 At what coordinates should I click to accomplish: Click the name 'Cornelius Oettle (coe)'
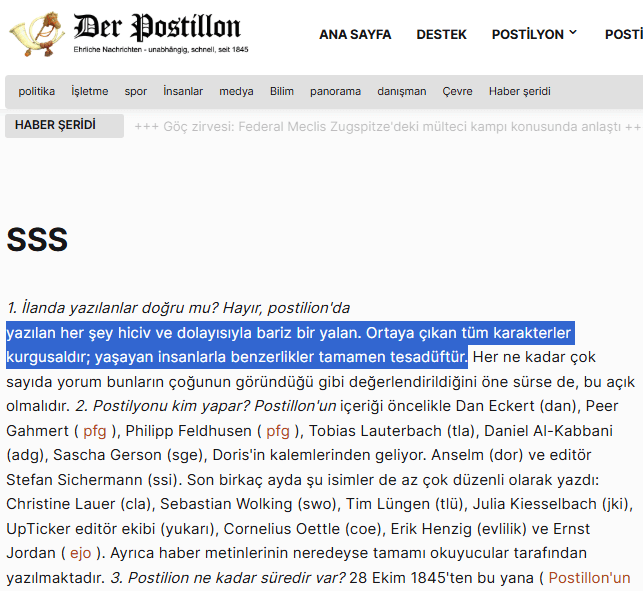click(x=302, y=529)
